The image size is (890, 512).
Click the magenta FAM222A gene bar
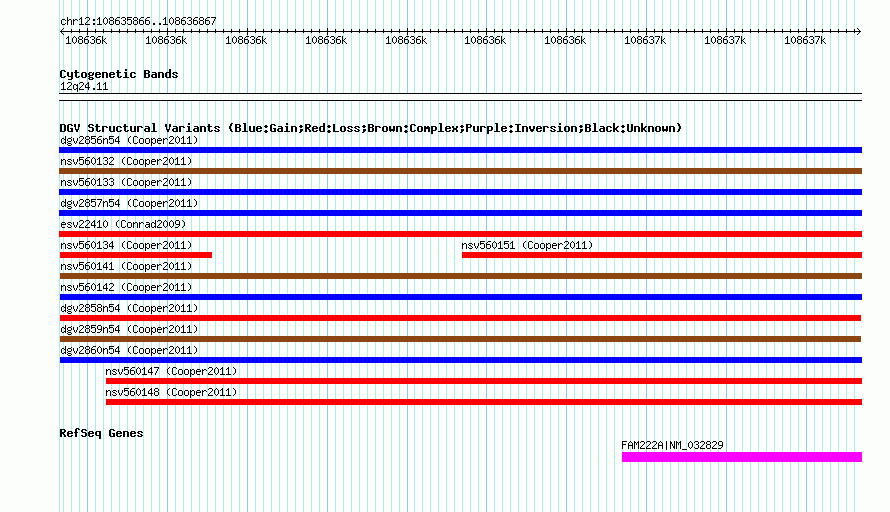742,457
